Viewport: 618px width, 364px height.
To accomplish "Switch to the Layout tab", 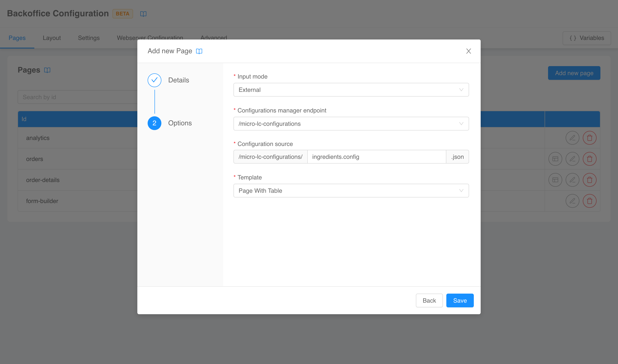I will coord(51,38).
